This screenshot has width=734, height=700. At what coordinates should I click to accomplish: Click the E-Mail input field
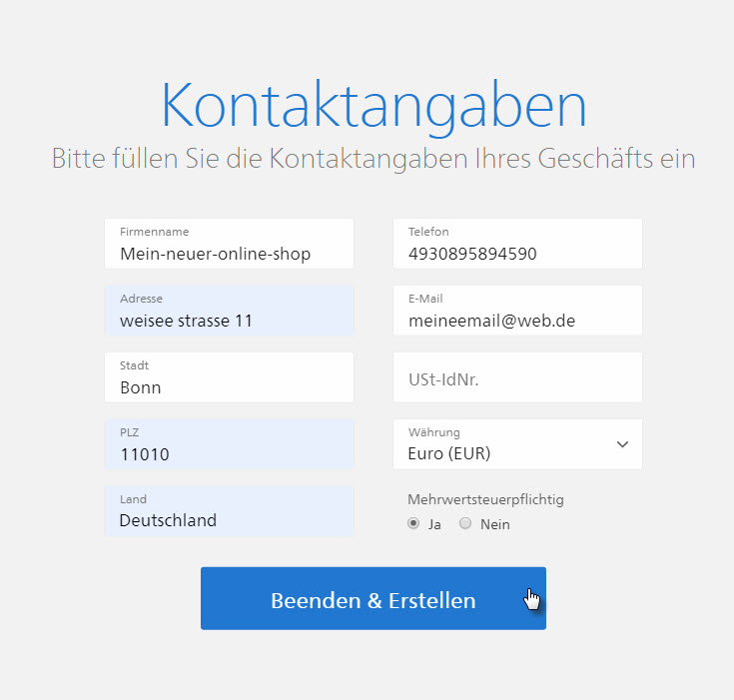coord(517,312)
